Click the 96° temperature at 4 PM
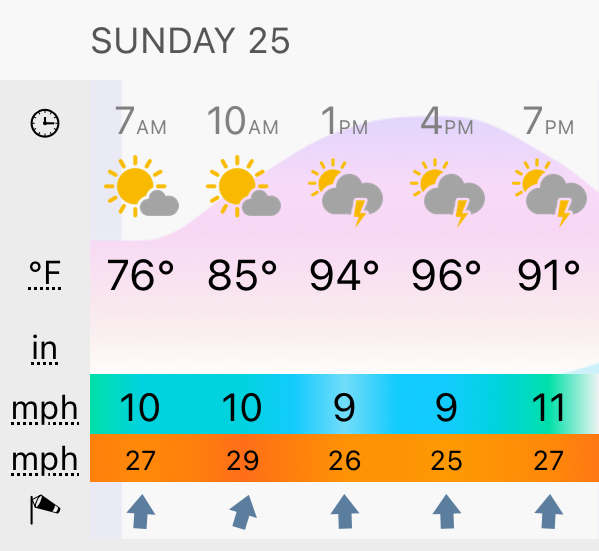The width and height of the screenshot is (599, 551). 446,275
